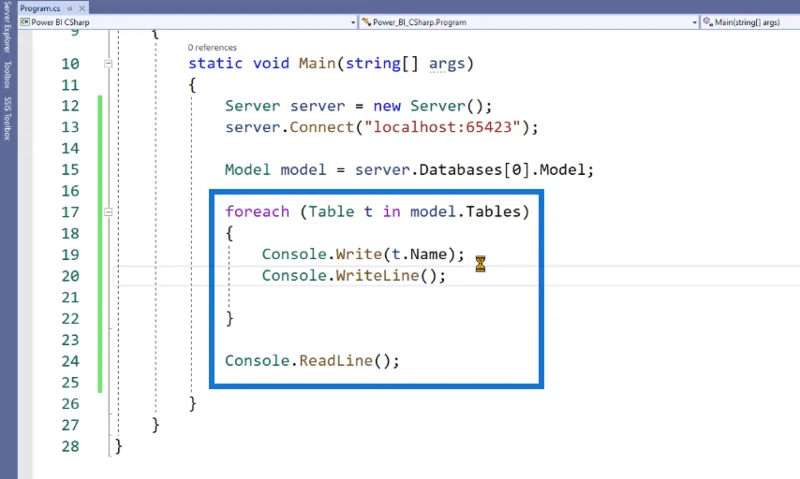Click the 'foreach' keyword on line 17
The image size is (800, 479).
coord(257,212)
